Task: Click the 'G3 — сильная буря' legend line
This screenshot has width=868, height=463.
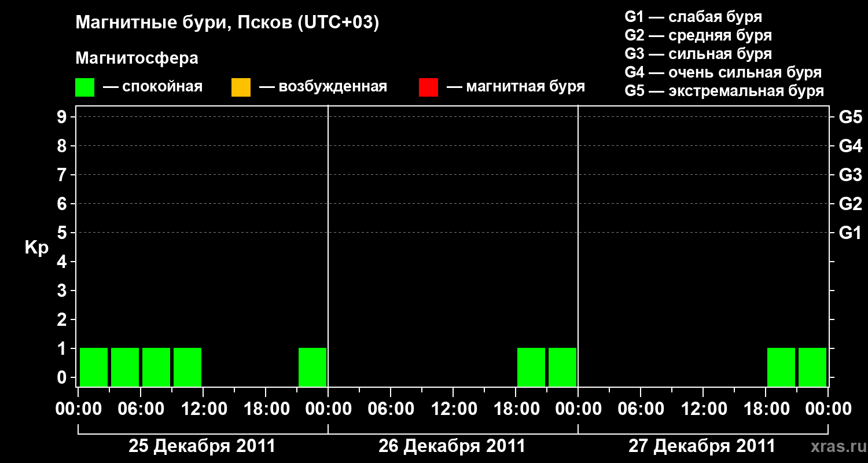Action: pyautogui.click(x=698, y=54)
